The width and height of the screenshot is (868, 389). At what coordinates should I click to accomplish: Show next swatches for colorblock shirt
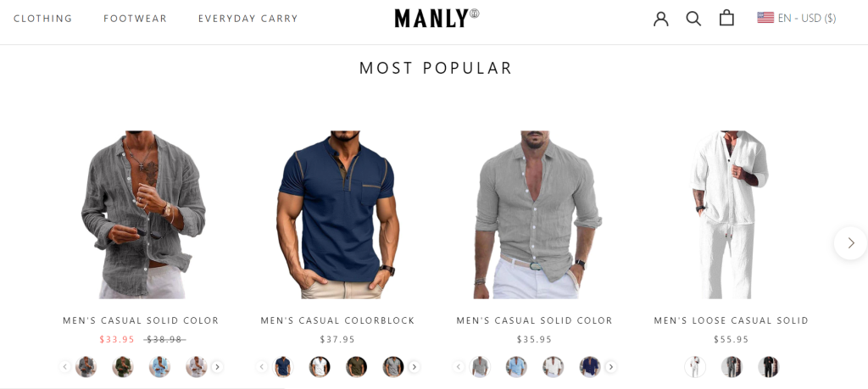[414, 367]
